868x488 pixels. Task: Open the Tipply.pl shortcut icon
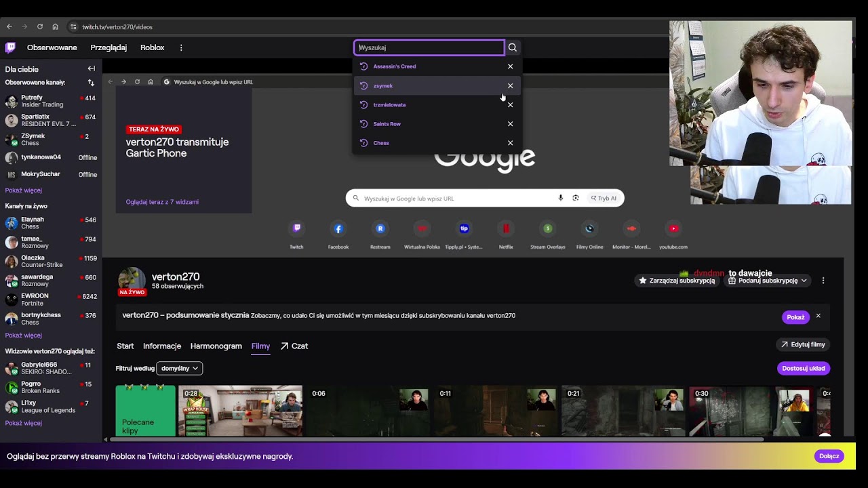464,229
